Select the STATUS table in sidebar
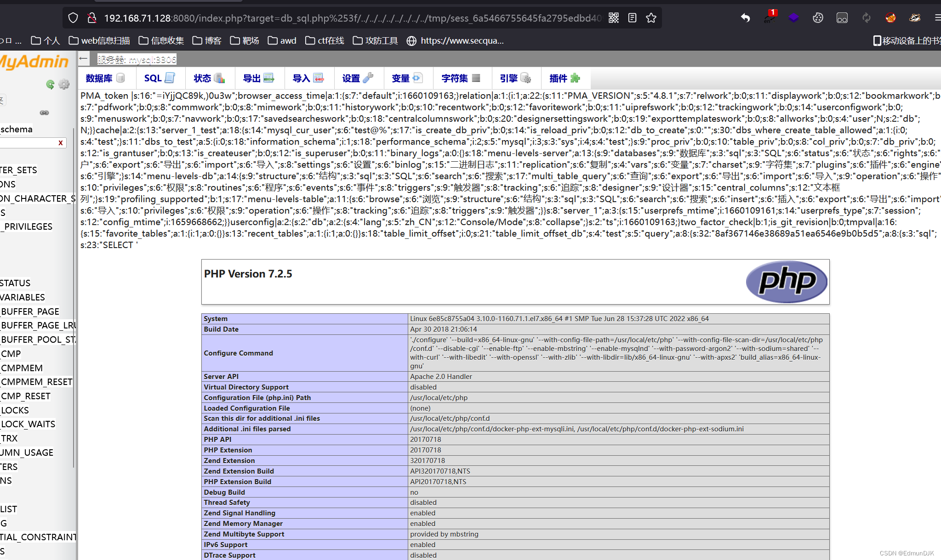 [x=15, y=283]
